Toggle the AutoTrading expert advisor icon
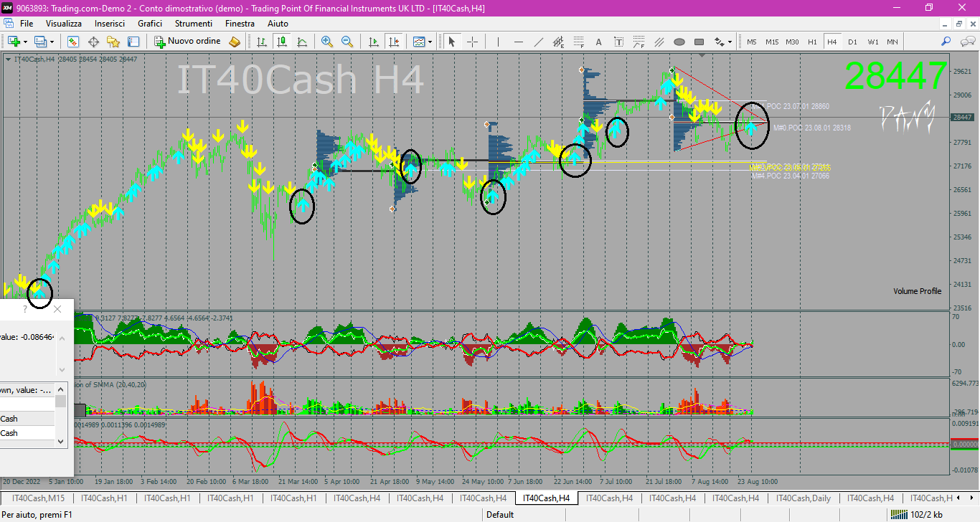 click(x=235, y=42)
